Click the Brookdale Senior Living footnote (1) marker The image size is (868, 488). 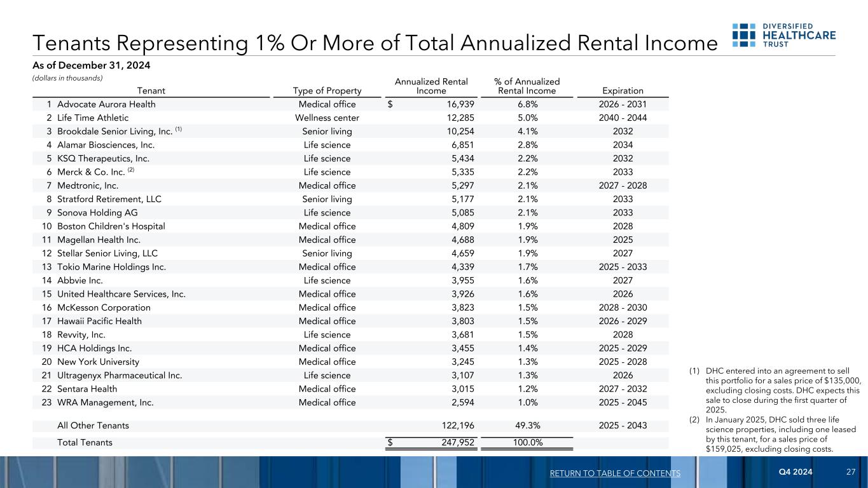point(177,130)
